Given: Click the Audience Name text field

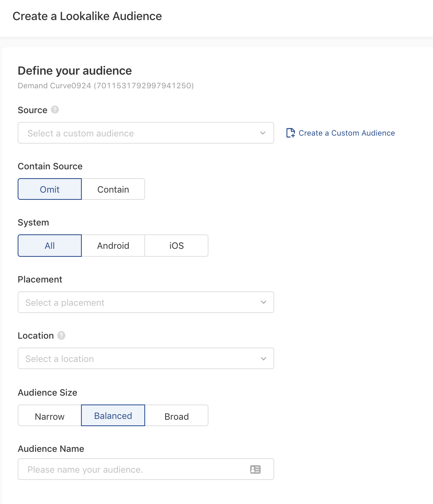Looking at the screenshot, I should (x=132, y=469).
